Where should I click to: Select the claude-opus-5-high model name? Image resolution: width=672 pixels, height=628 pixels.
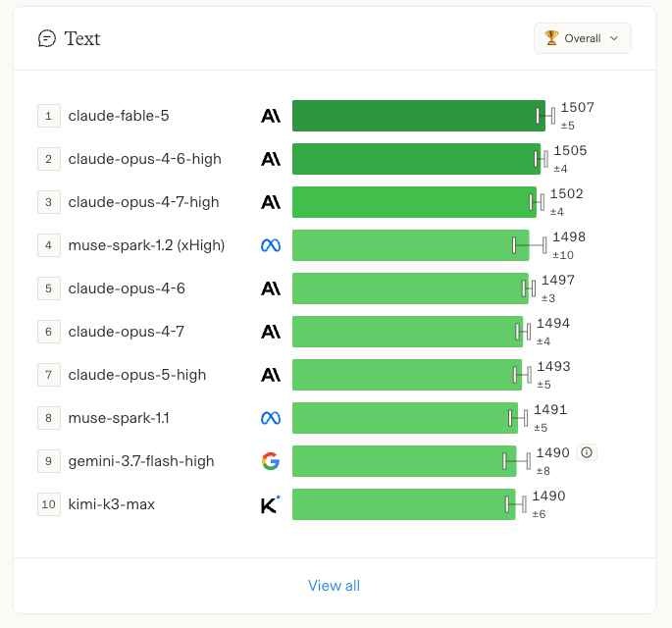click(137, 375)
